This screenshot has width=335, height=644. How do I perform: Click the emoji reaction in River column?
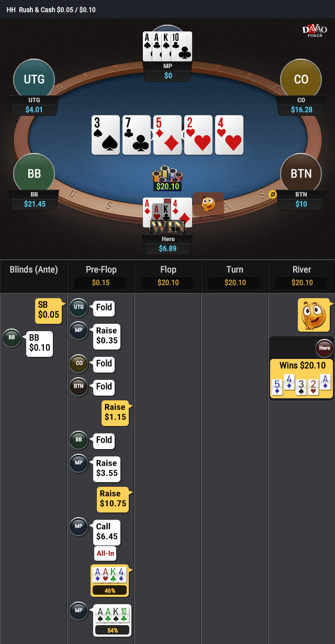(314, 315)
